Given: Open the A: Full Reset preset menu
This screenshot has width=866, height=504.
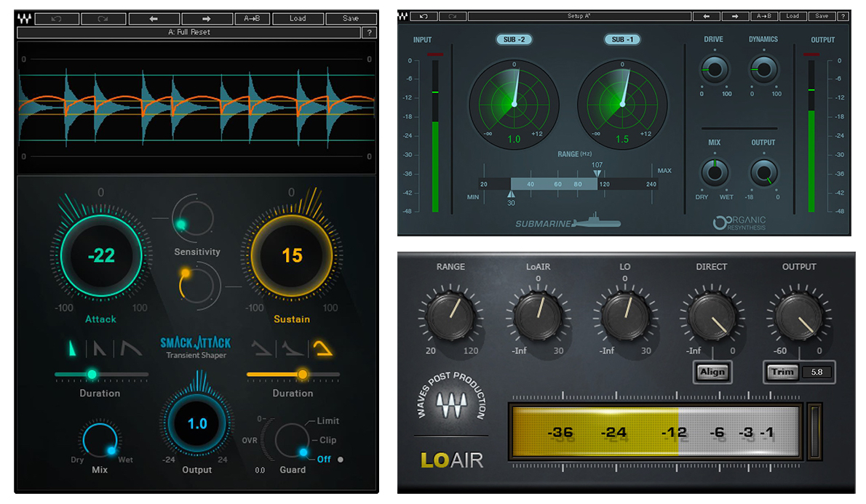Looking at the screenshot, I should (x=189, y=33).
